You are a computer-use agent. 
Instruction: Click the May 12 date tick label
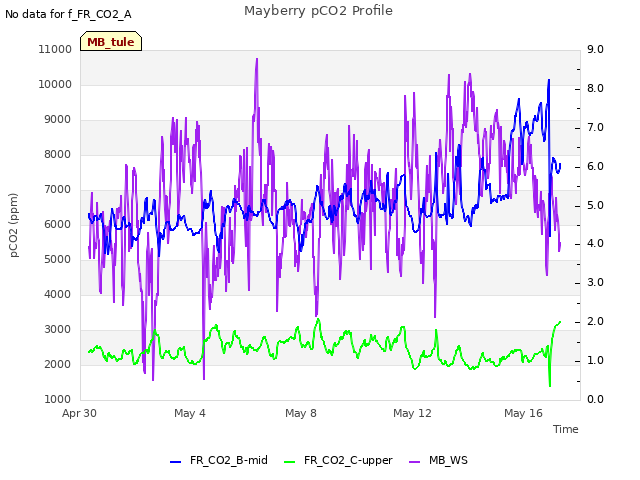(x=412, y=413)
